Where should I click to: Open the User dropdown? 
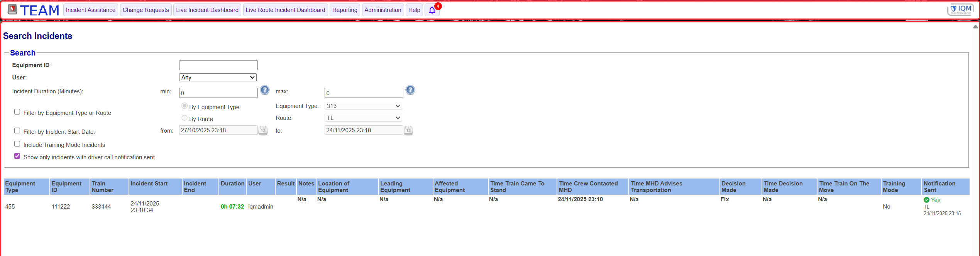click(218, 77)
